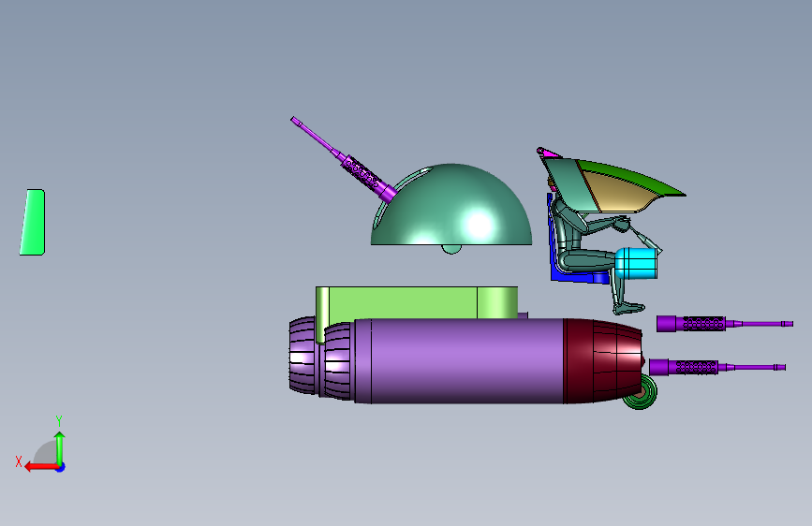Select the magenta piece atop the canopy
812x526 pixels.
click(x=549, y=153)
